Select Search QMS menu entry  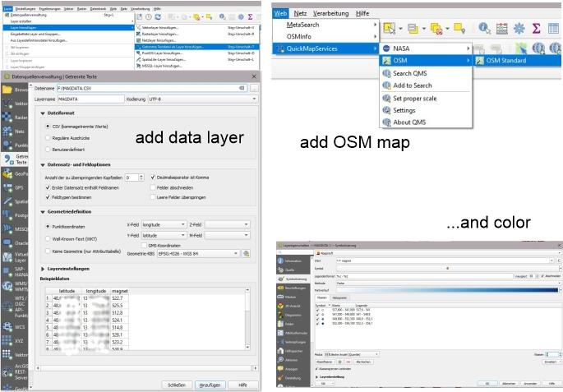pos(426,73)
